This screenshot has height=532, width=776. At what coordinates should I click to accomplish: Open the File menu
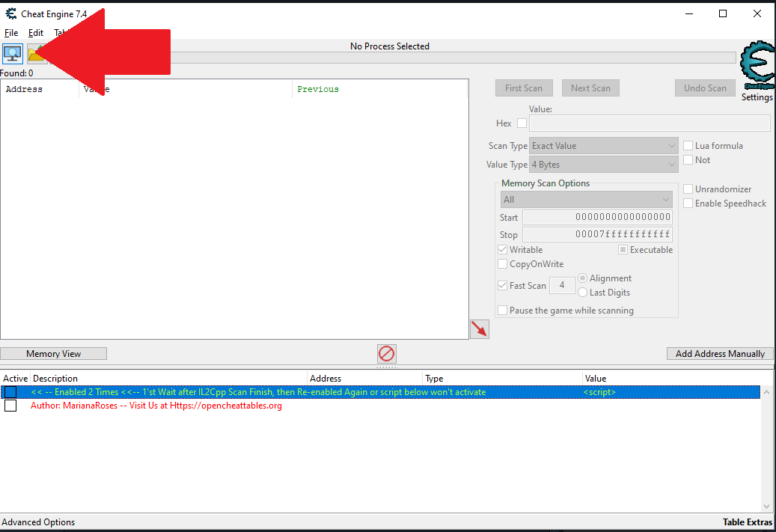pyautogui.click(x=11, y=33)
